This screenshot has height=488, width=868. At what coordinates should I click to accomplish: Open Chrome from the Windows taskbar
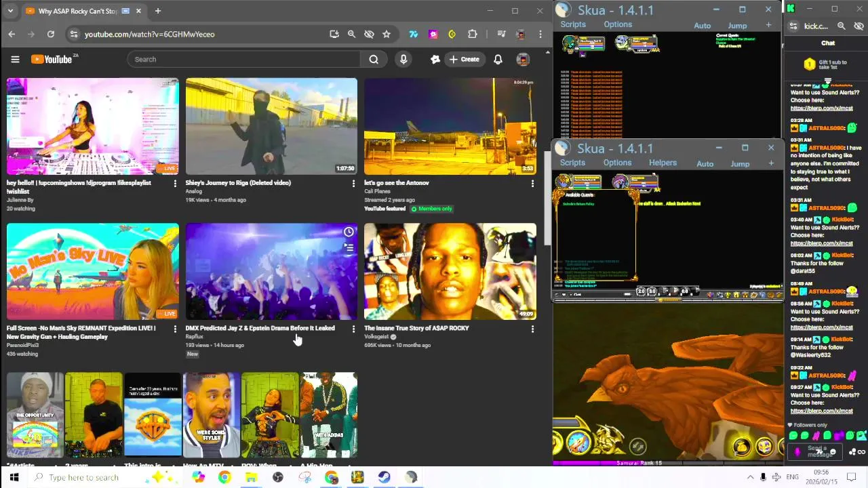[224, 477]
